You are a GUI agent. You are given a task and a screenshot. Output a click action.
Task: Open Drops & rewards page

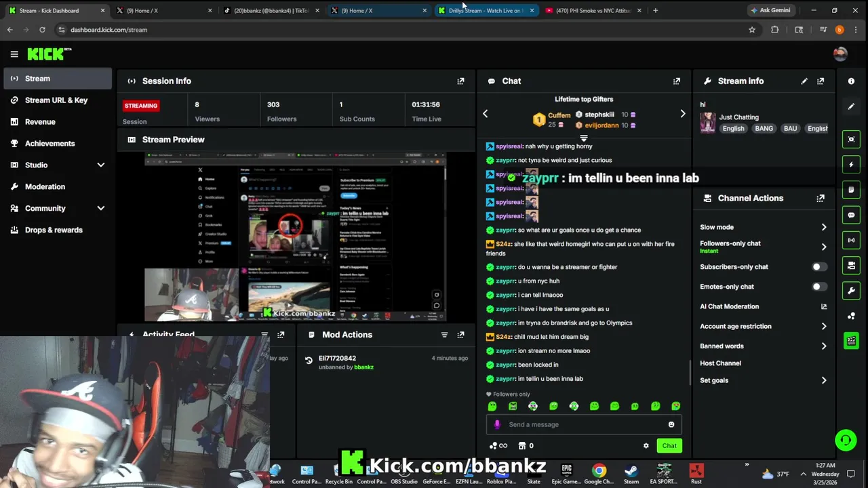(58, 230)
